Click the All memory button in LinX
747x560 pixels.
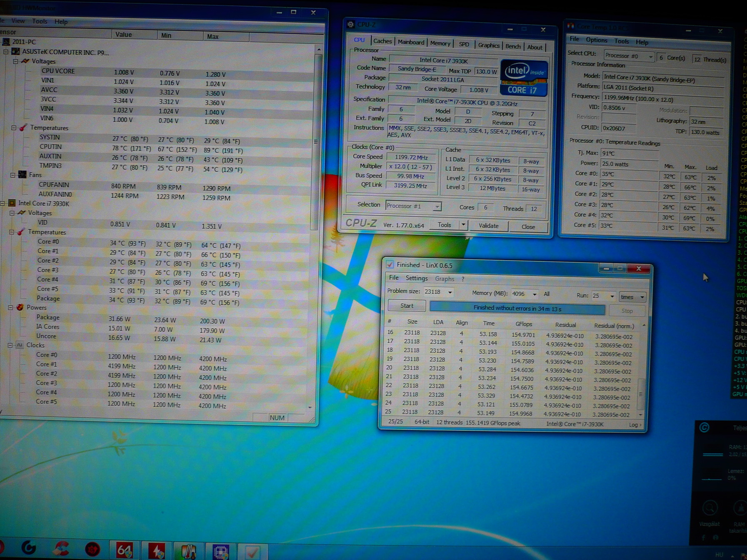[x=547, y=294]
